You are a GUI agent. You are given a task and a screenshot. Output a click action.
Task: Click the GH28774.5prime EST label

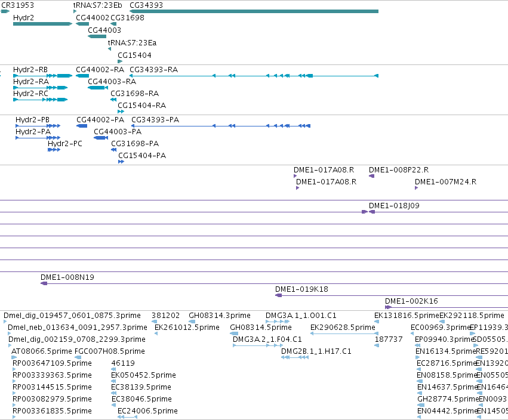(448, 400)
